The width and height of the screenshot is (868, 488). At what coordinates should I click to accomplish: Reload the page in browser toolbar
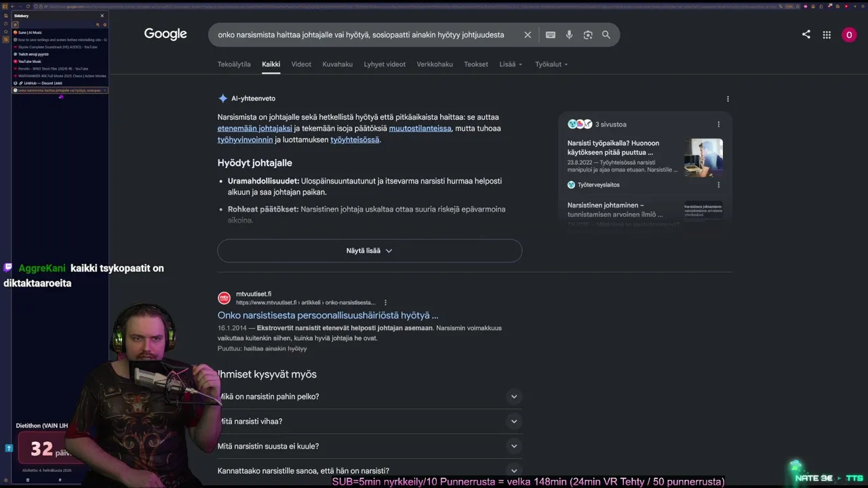click(28, 6)
